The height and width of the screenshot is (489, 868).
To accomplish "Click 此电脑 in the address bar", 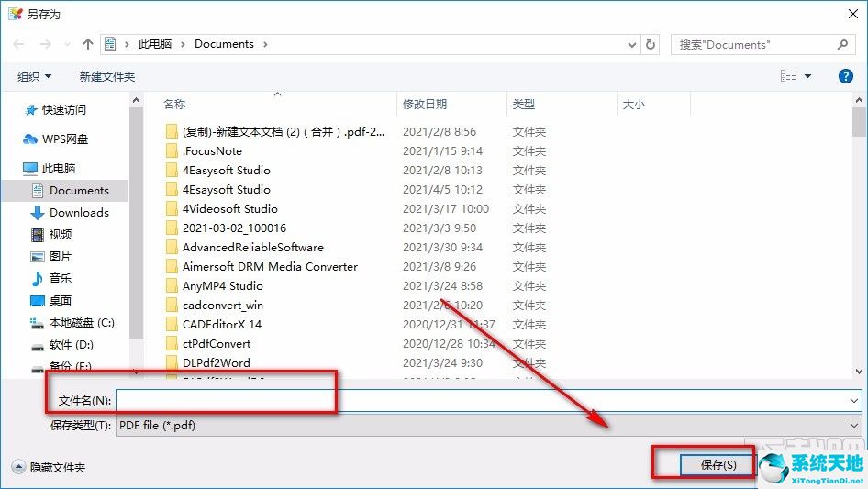I will (155, 44).
